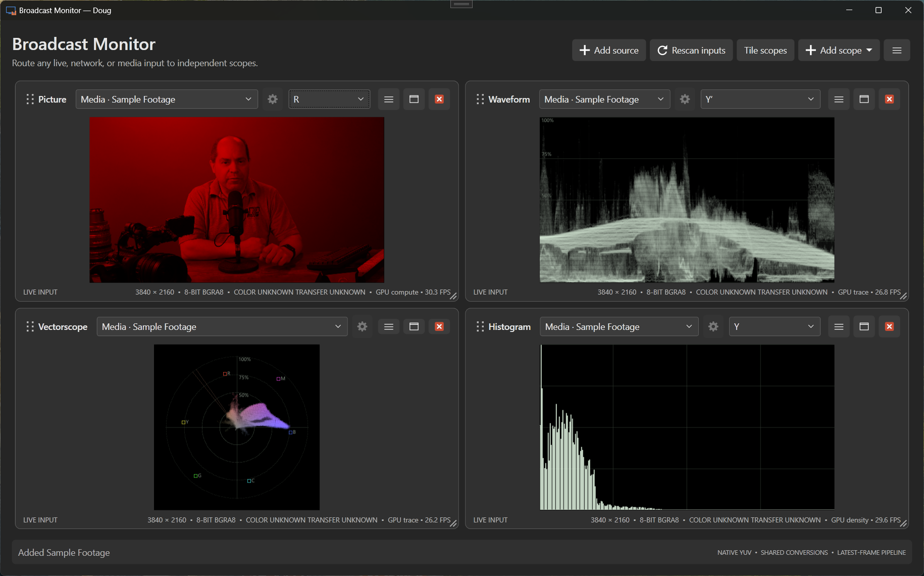Open the main hamburger menu
The image size is (924, 576).
897,50
